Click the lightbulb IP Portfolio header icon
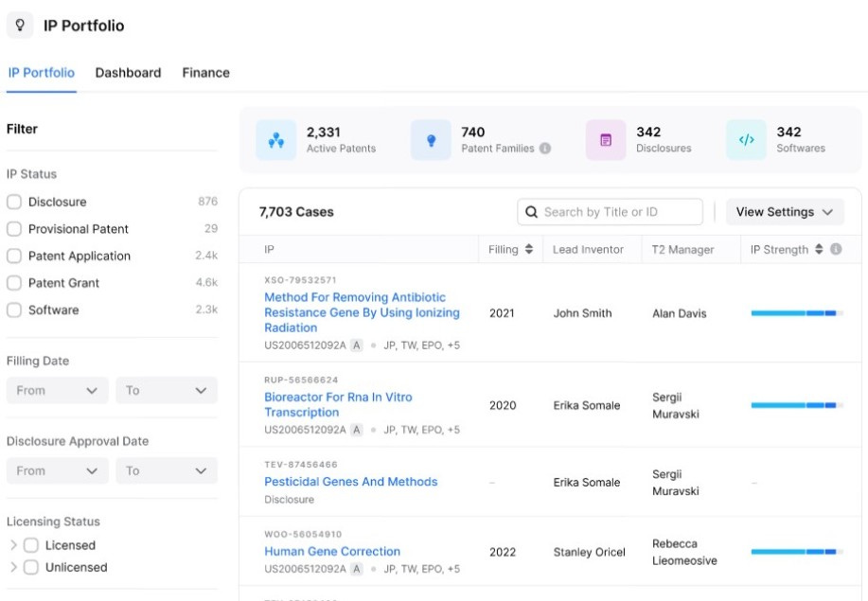868x601 pixels. (20, 25)
